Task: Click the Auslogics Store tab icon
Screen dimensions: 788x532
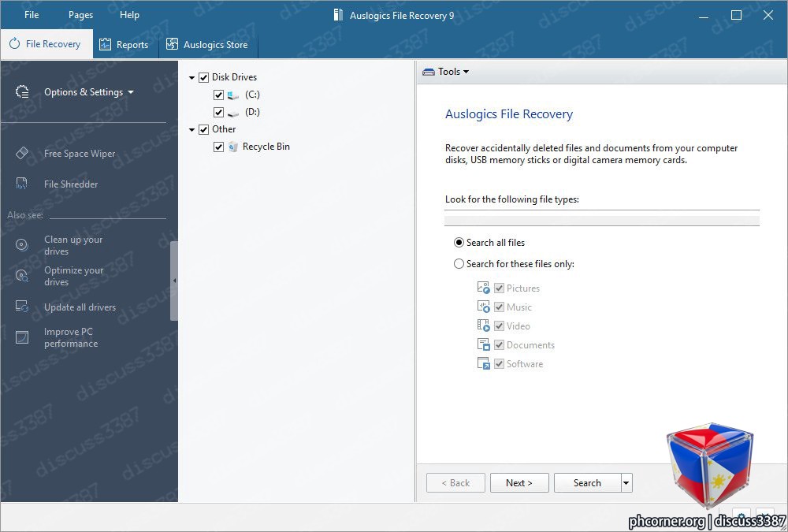Action: point(172,44)
